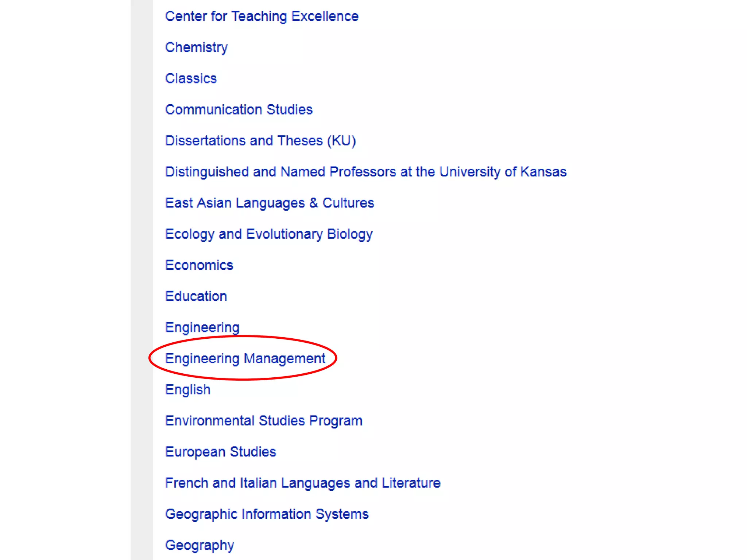Open the circled Engineering Management link
The width and height of the screenshot is (747, 560).
click(x=245, y=358)
